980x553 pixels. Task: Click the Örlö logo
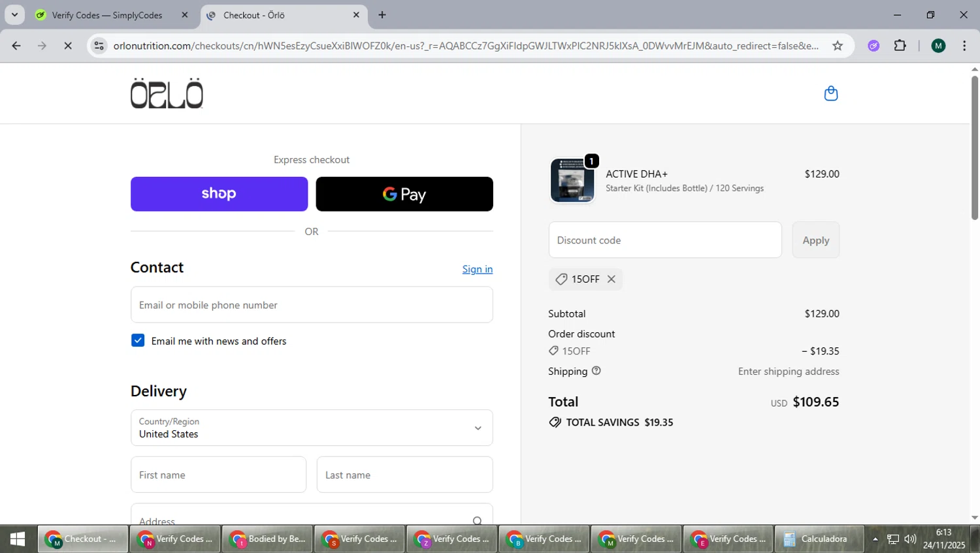pos(167,93)
